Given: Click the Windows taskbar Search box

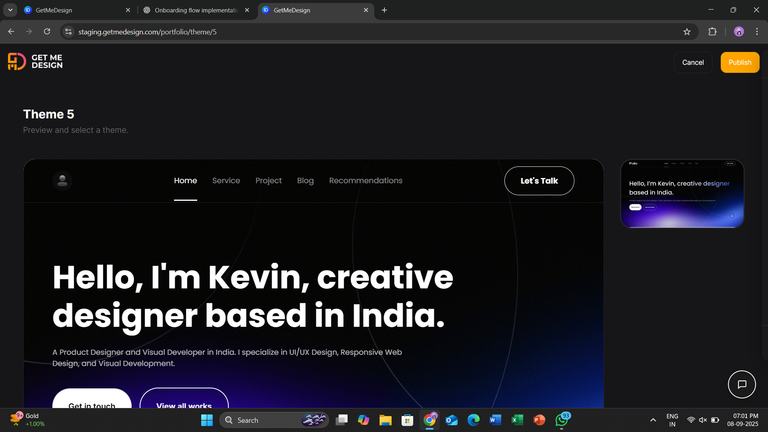Looking at the screenshot, I should coord(273,420).
